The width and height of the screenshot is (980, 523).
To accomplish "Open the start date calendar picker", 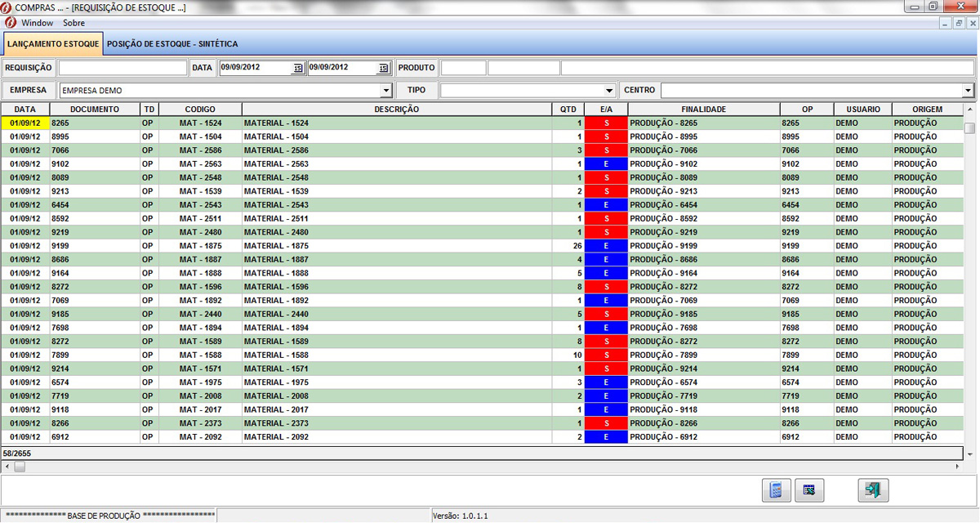I will point(298,68).
